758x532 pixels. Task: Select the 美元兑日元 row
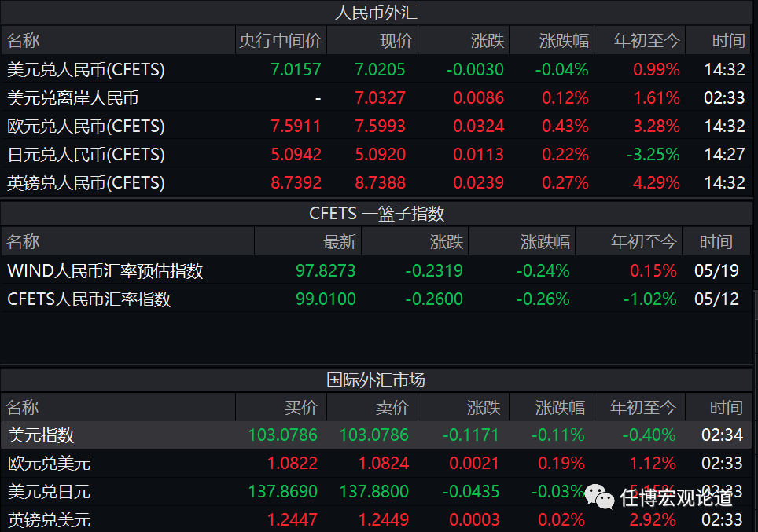click(49, 492)
